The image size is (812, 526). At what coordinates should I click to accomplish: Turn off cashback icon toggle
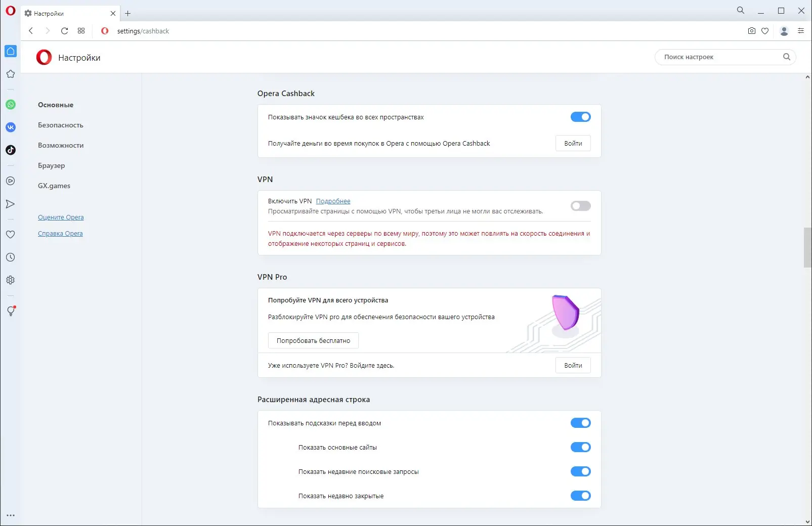pyautogui.click(x=580, y=117)
